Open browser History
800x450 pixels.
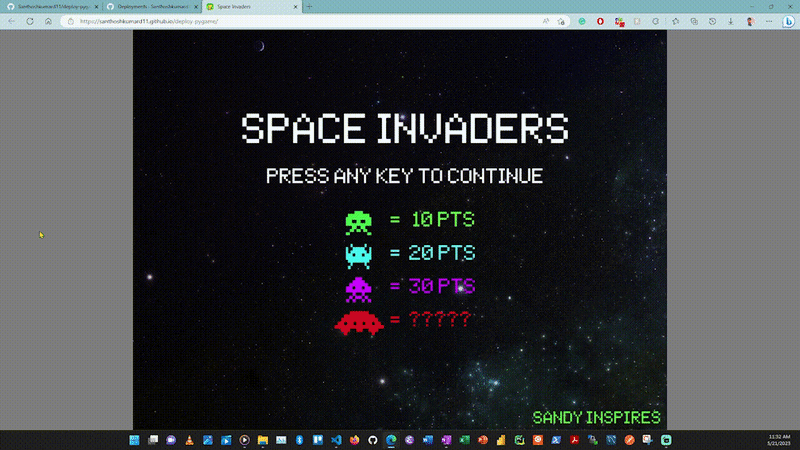(712, 21)
